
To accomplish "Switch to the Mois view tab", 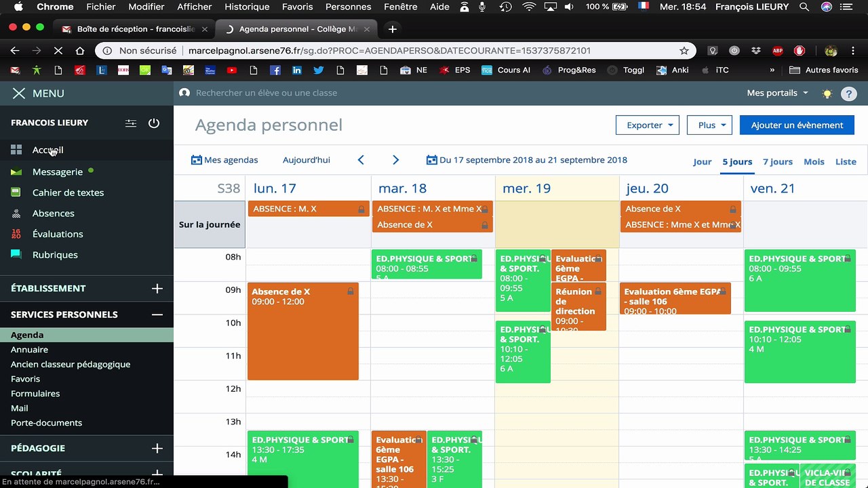I will pos(814,161).
